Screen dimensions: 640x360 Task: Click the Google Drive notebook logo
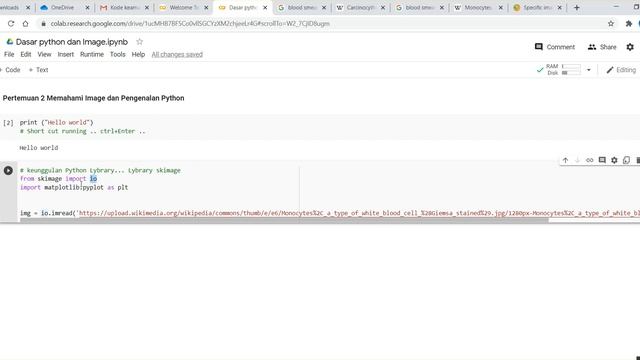point(9,42)
